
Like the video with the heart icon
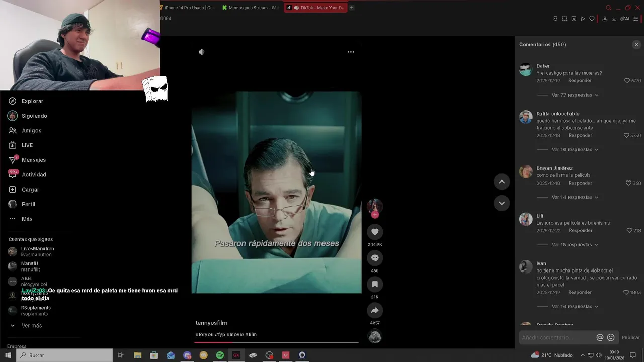click(x=375, y=232)
